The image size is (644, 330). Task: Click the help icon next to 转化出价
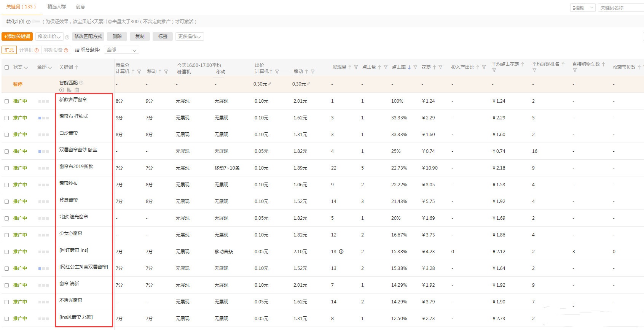click(x=28, y=22)
